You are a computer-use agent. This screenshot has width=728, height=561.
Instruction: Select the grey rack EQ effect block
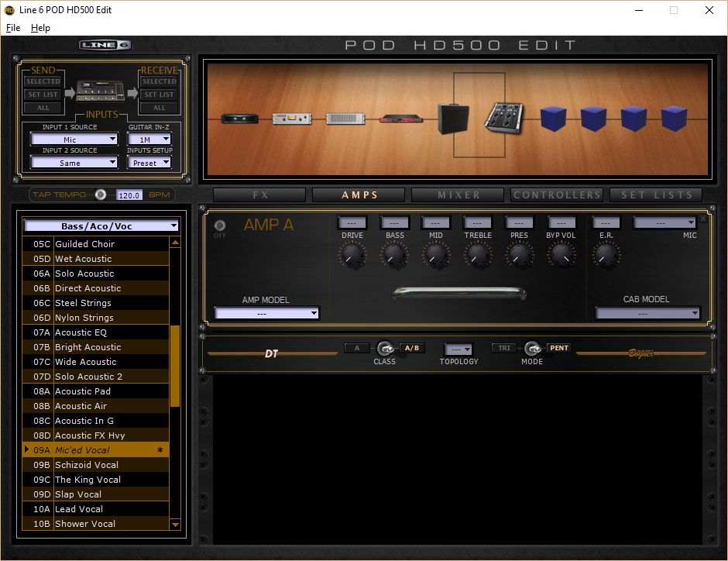click(345, 119)
